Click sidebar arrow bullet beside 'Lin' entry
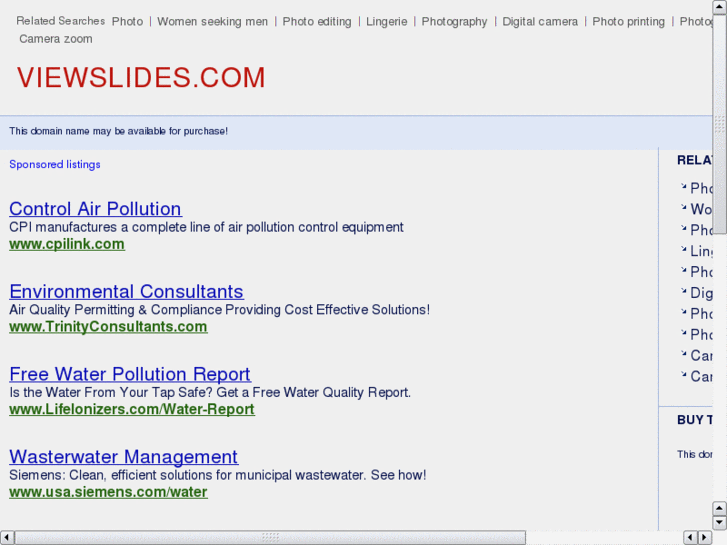 click(683, 249)
